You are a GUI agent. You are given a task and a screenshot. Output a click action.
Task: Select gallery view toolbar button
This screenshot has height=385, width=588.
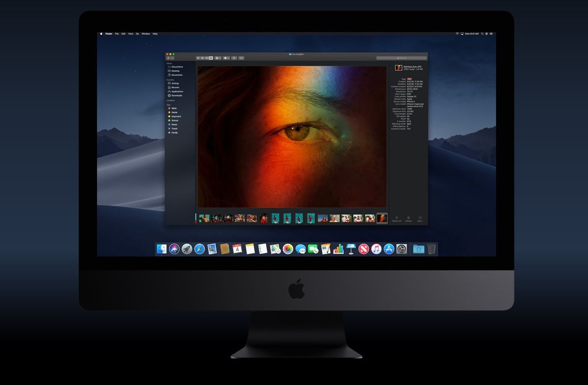[x=211, y=58]
